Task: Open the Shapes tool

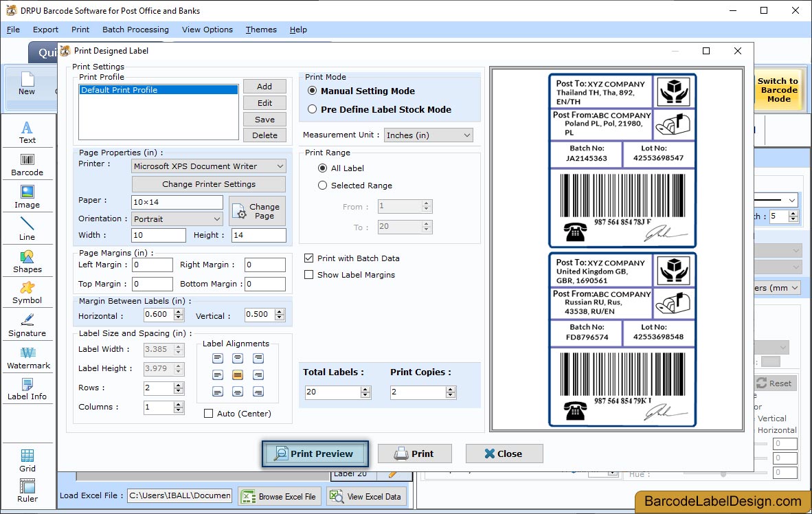Action: pos(27,262)
